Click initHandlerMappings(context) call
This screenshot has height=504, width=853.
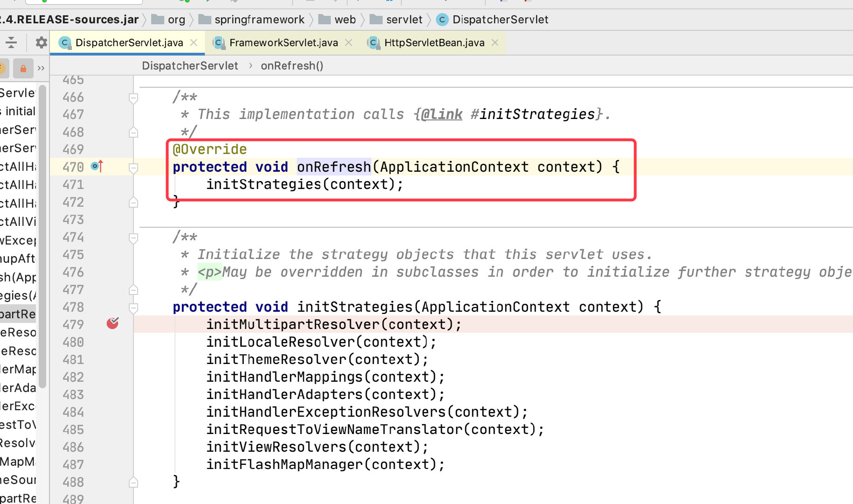tap(326, 377)
